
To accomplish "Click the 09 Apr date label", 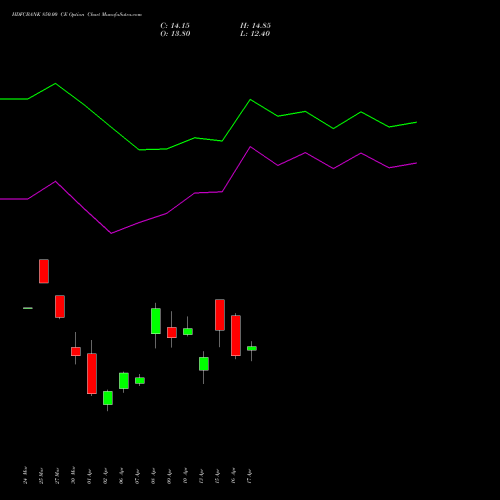I will tap(170, 476).
